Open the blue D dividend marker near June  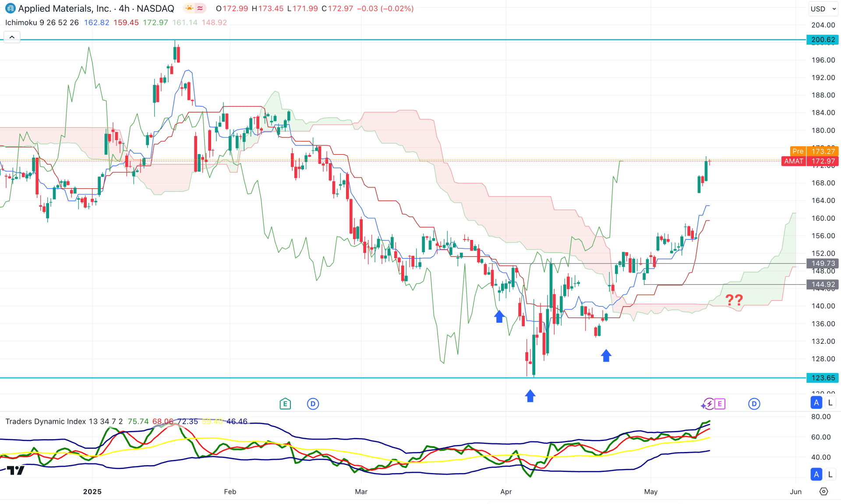(754, 404)
